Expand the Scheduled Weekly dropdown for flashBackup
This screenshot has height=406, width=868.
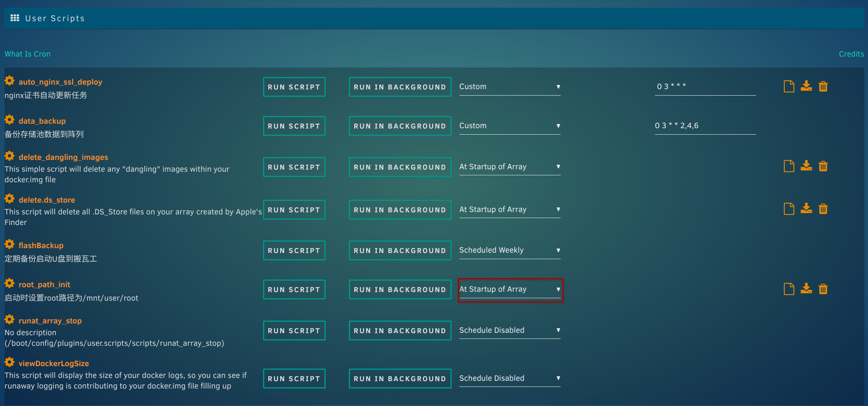click(509, 251)
